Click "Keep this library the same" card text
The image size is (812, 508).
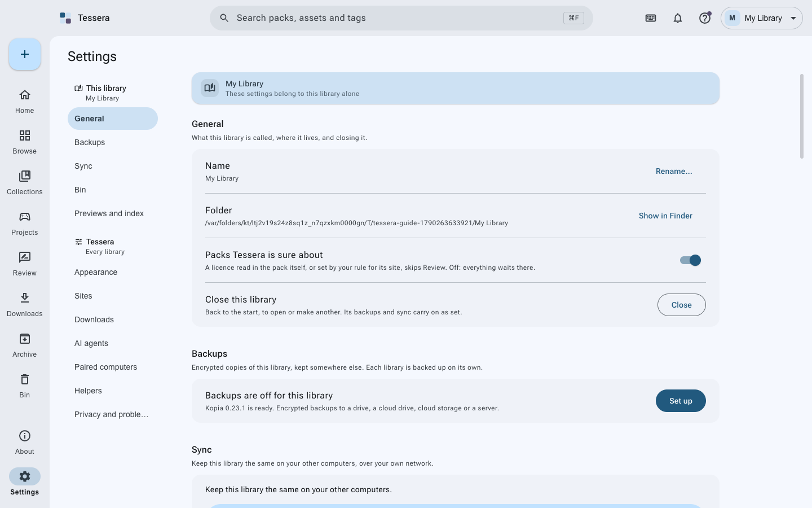pos(298,489)
